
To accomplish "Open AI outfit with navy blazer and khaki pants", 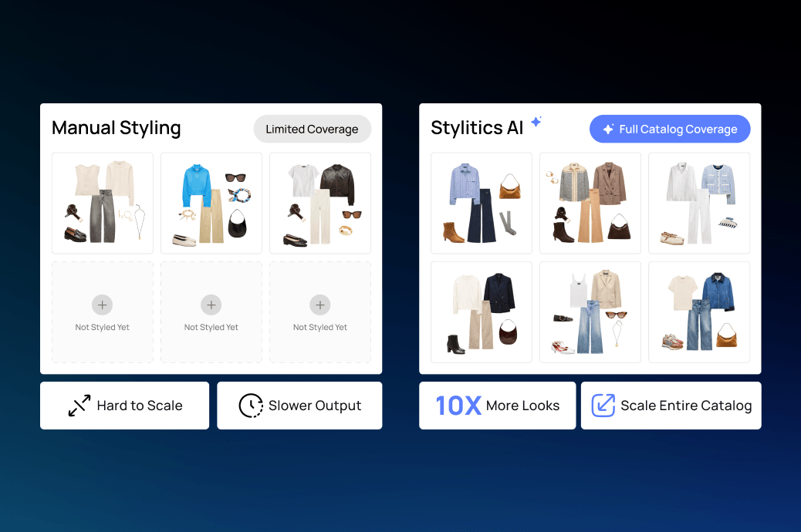I will pos(482,312).
